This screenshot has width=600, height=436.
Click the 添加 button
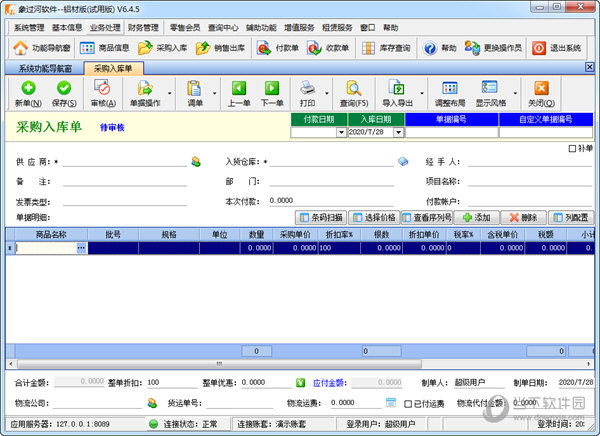tap(476, 218)
